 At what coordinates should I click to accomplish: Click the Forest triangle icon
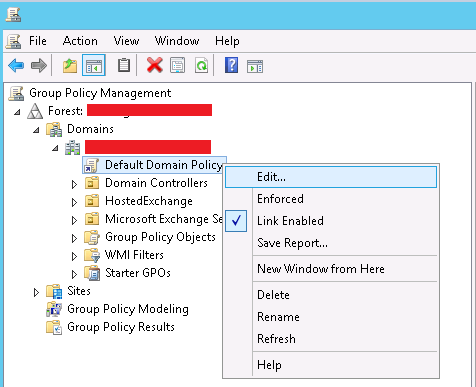point(35,111)
